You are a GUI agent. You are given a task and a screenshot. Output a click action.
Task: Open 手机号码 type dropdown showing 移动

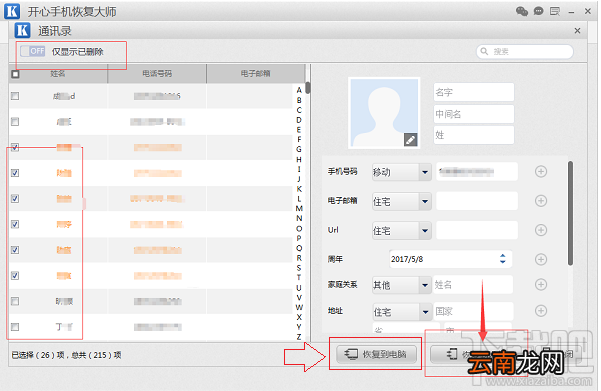point(402,172)
